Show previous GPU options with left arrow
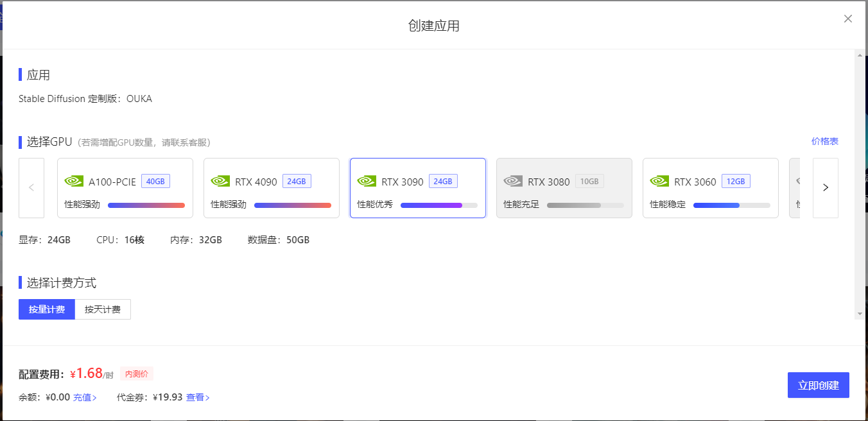 pos(31,188)
